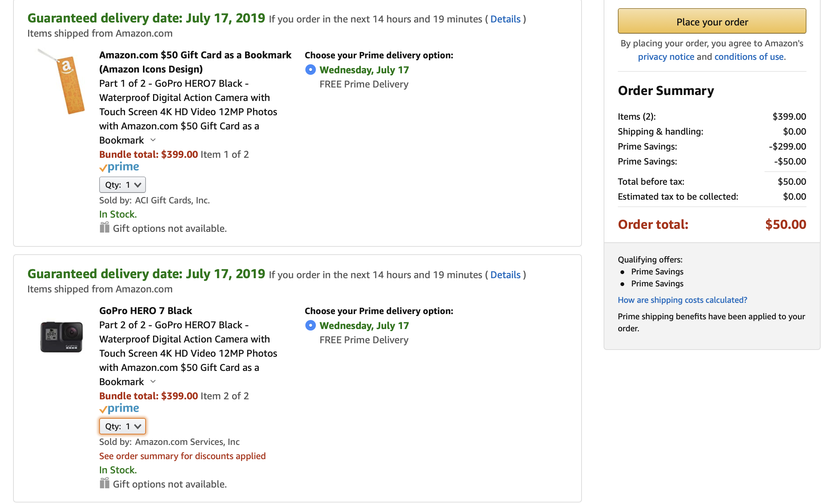
Task: Open Details link in second delivery section
Action: [x=505, y=275]
